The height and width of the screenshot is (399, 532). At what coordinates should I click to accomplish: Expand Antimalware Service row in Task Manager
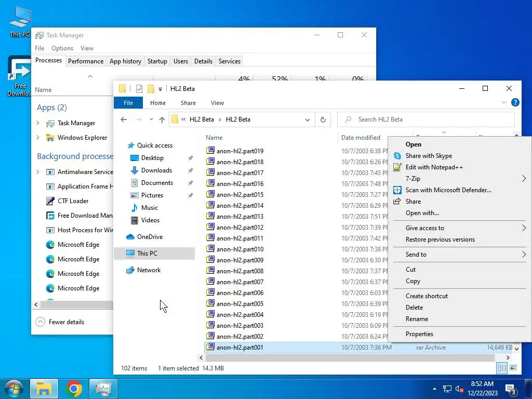[37, 172]
